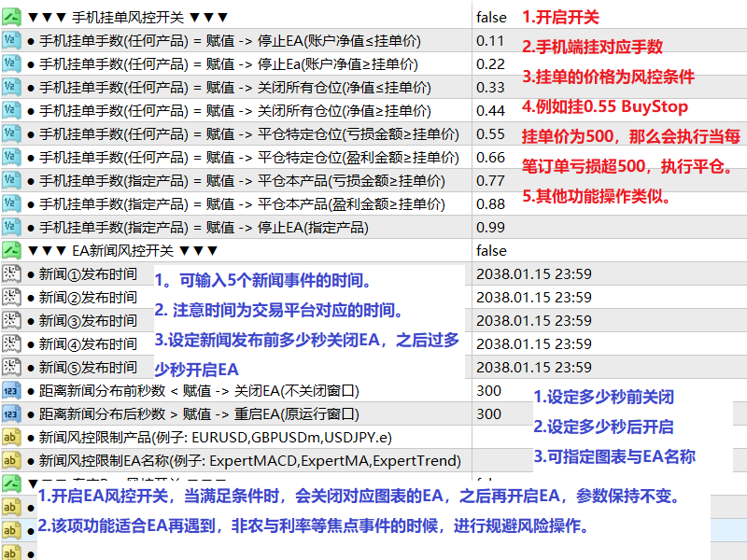Click the V2 icon on the 平仓本产品(亏损金额) row
This screenshot has width=747, height=560.
tap(14, 180)
